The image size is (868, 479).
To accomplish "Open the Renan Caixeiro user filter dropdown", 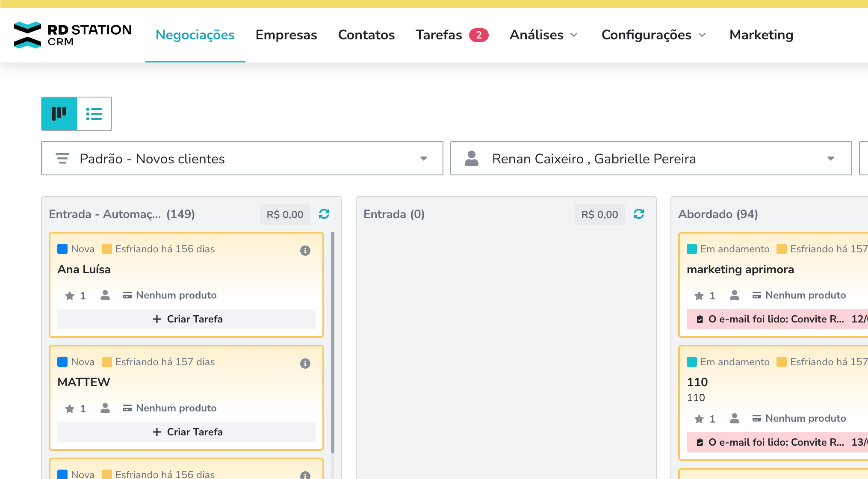I will (651, 159).
